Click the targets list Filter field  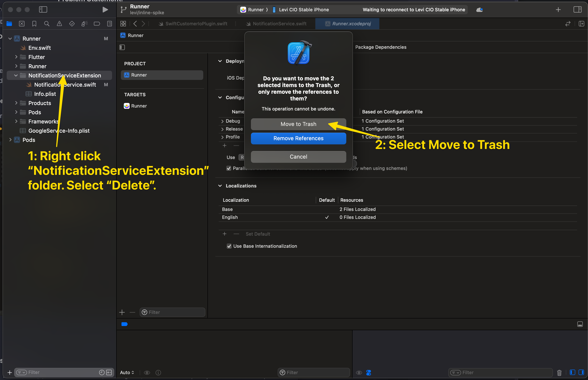[x=172, y=312]
